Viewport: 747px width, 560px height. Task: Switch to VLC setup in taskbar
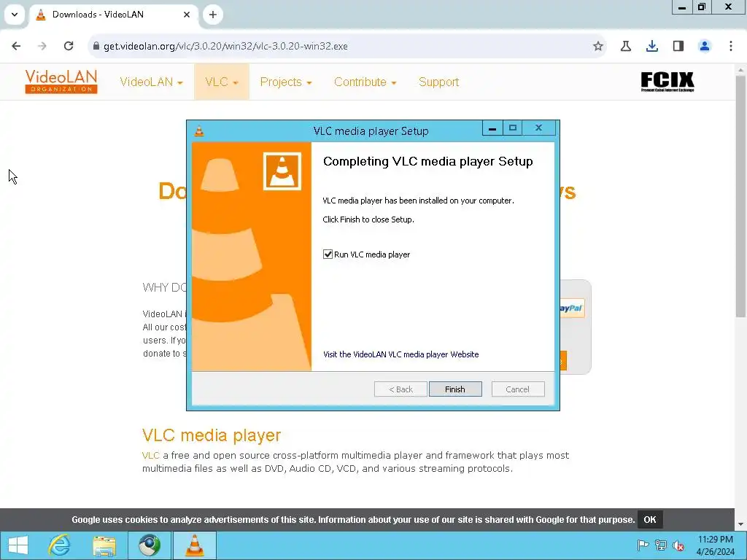click(x=194, y=545)
